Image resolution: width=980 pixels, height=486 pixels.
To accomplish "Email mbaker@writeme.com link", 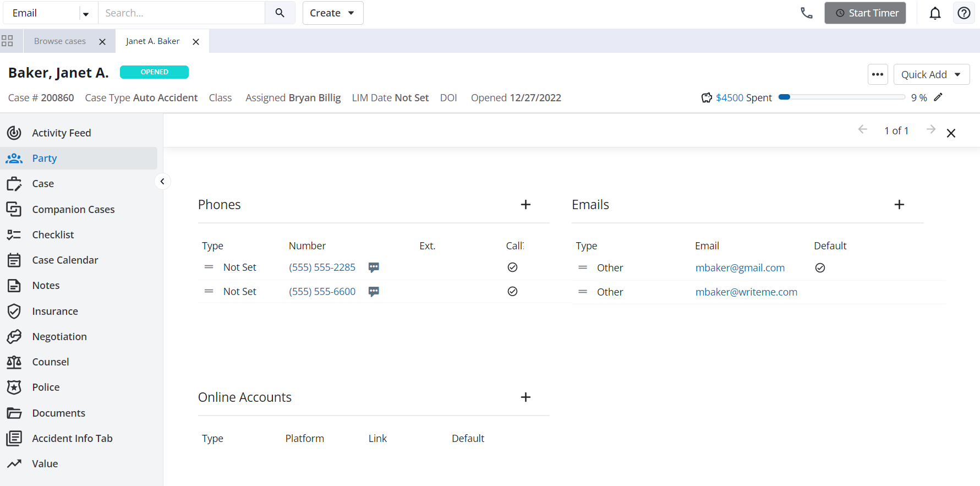I will click(746, 292).
